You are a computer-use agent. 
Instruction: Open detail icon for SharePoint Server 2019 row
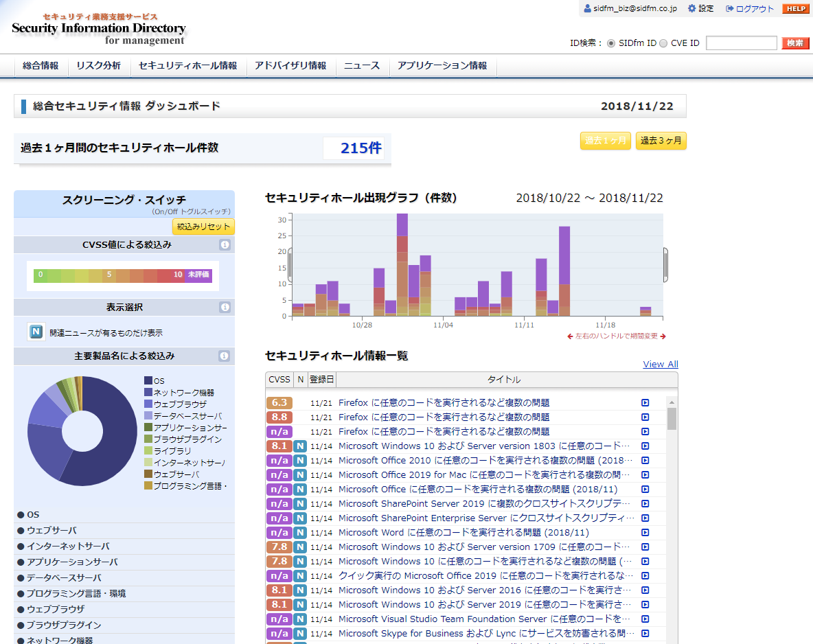click(645, 504)
